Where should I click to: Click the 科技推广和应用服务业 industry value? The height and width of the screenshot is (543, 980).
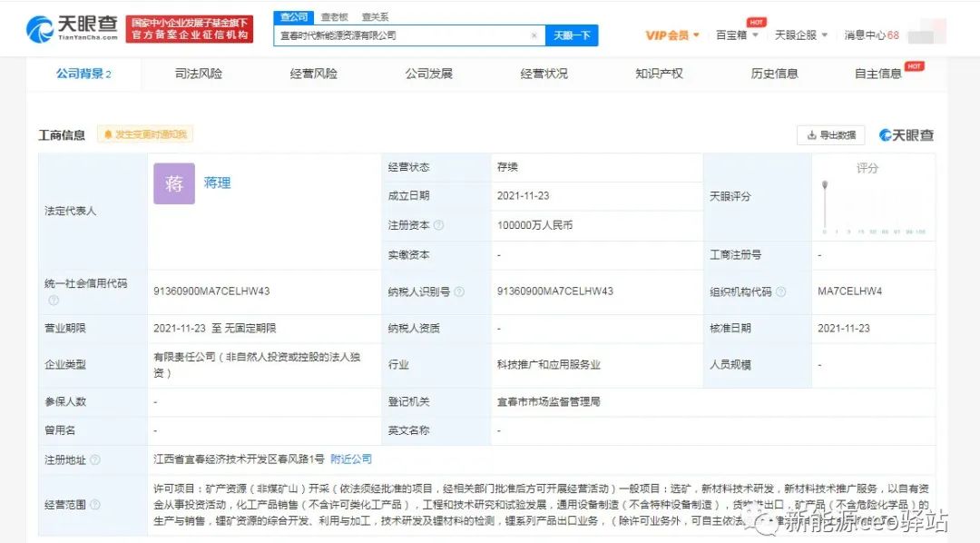(549, 365)
